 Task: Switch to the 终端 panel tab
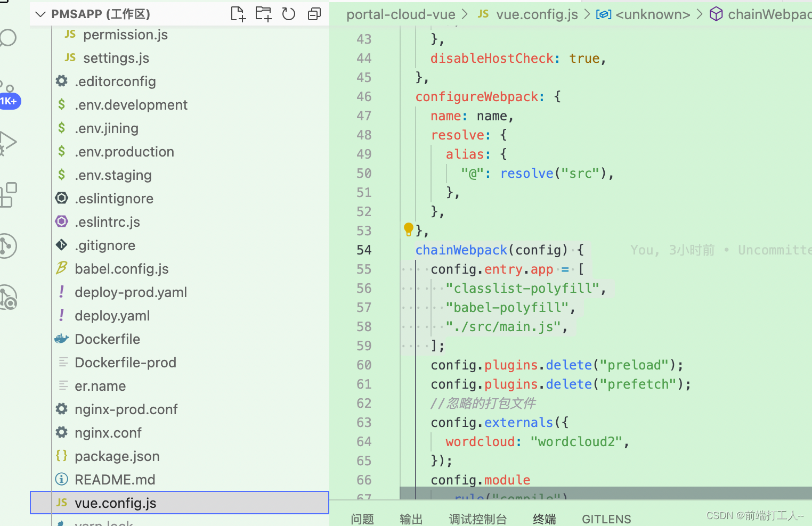[543, 519]
